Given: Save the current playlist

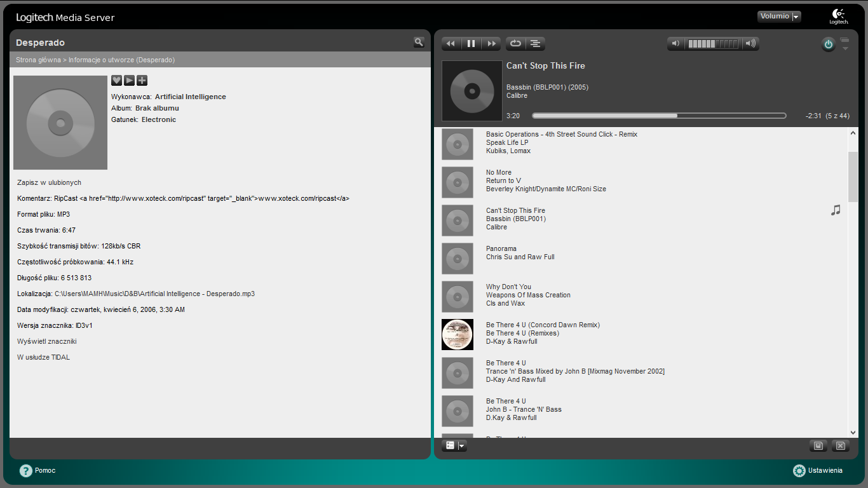Looking at the screenshot, I should 818,446.
